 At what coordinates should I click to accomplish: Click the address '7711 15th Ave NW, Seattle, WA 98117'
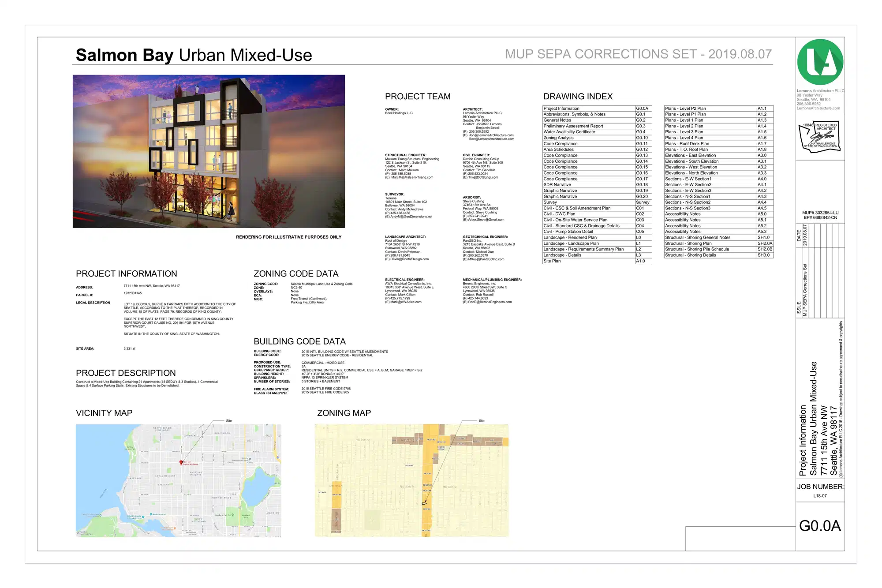[152, 286]
